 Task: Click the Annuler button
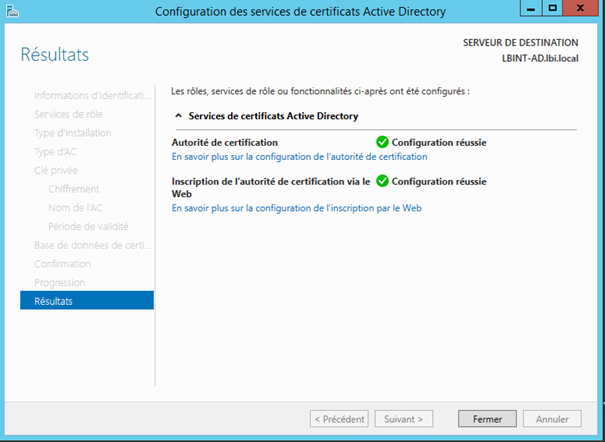tap(552, 419)
